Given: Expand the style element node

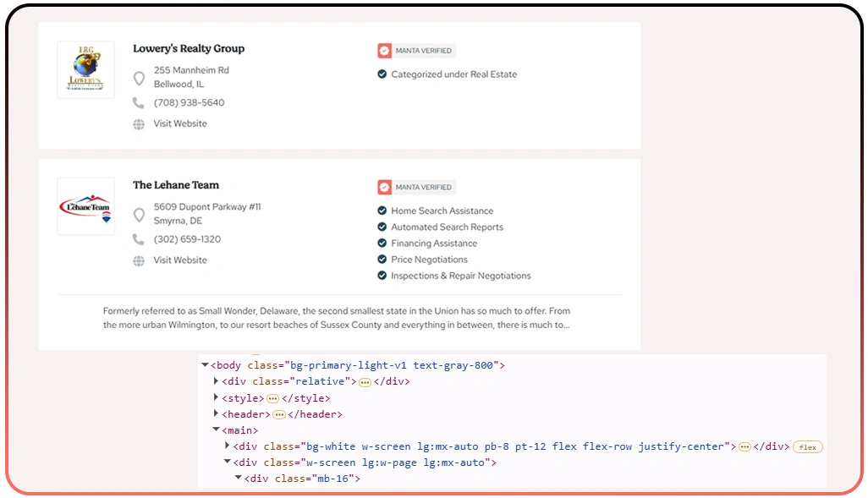Looking at the screenshot, I should [x=216, y=398].
